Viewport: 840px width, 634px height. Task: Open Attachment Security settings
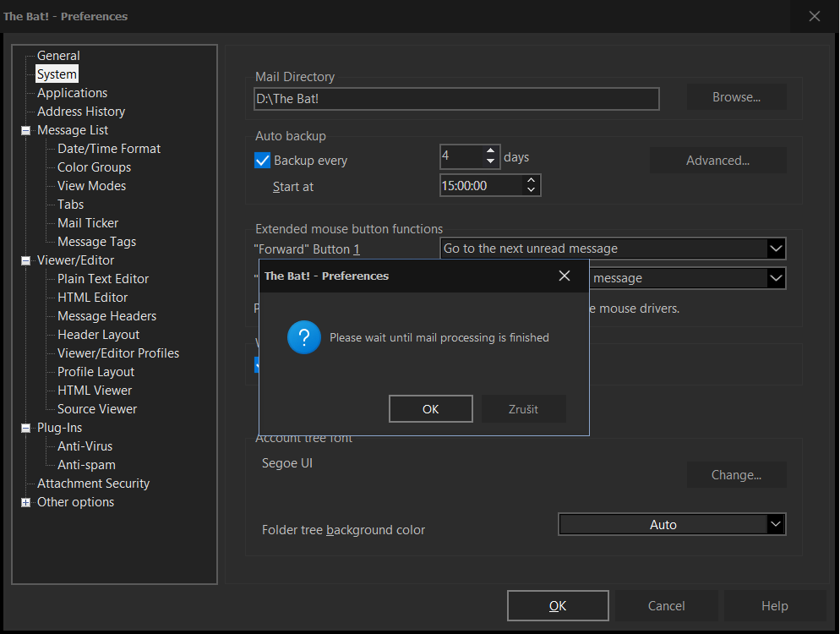[93, 484]
